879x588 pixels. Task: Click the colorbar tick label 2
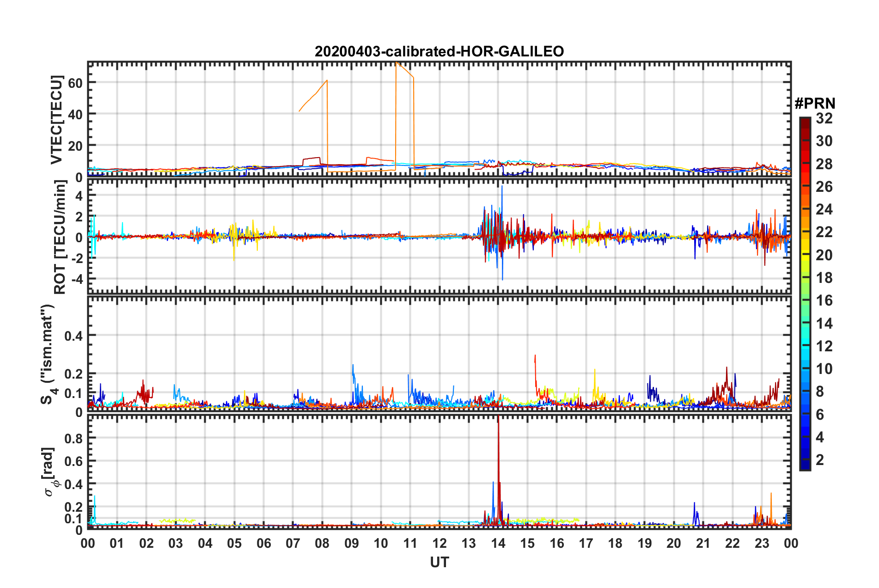(820, 459)
